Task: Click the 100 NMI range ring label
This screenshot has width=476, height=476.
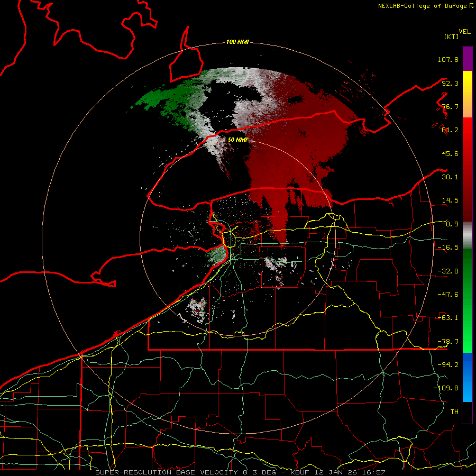Action: (237, 42)
